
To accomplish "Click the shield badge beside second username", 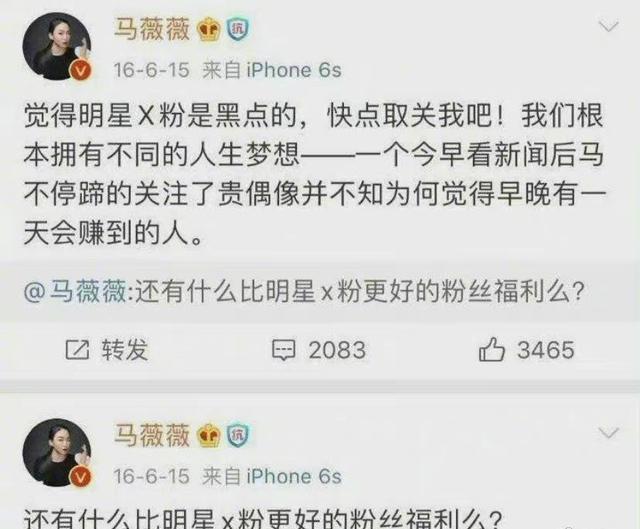I will point(238,435).
